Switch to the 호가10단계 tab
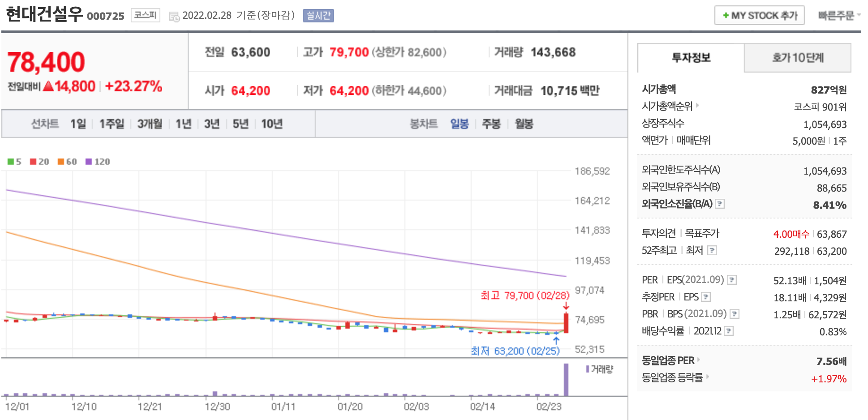Image resolution: width=868 pixels, height=420 pixels. 798,58
